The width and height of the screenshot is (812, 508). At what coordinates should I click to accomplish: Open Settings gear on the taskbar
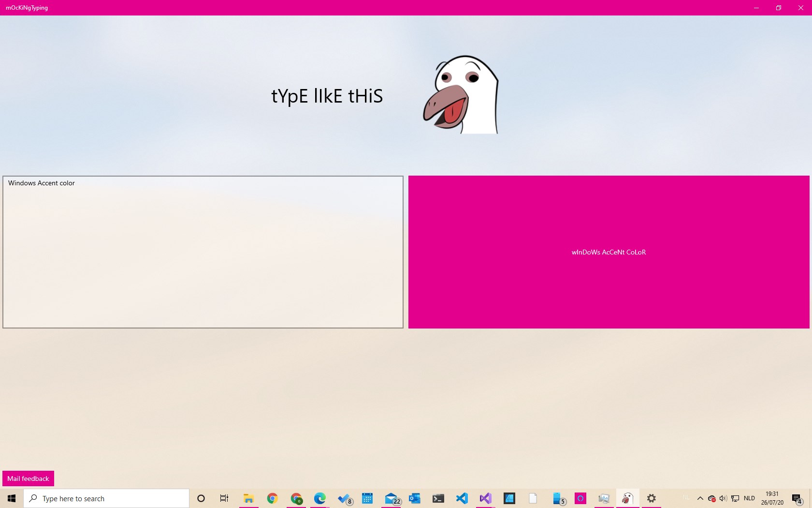tap(652, 498)
